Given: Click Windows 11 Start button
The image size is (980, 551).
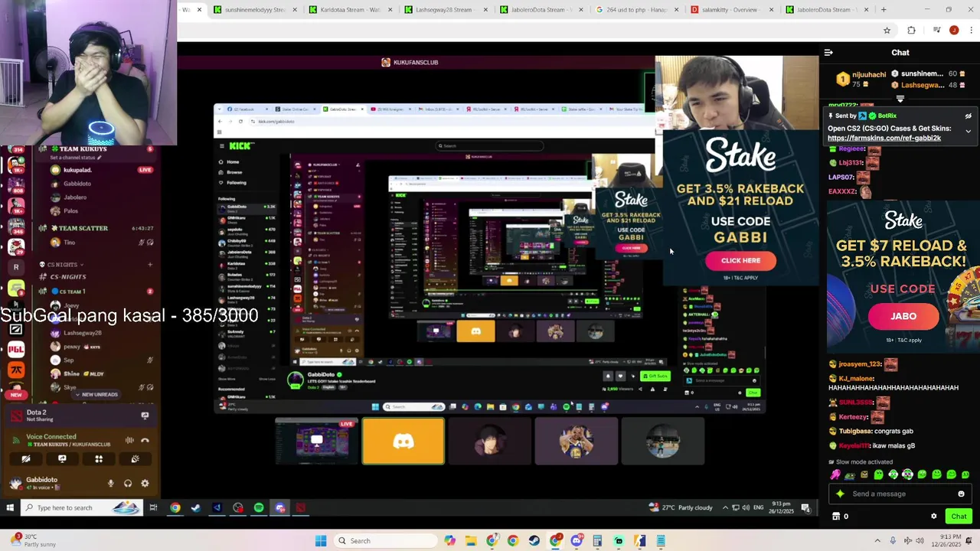Looking at the screenshot, I should click(x=321, y=541).
